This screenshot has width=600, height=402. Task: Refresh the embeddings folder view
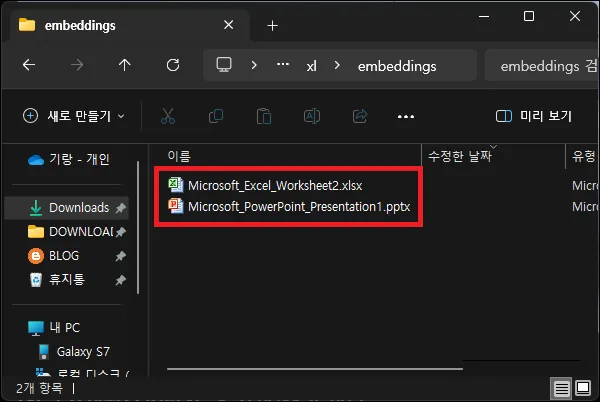click(173, 65)
